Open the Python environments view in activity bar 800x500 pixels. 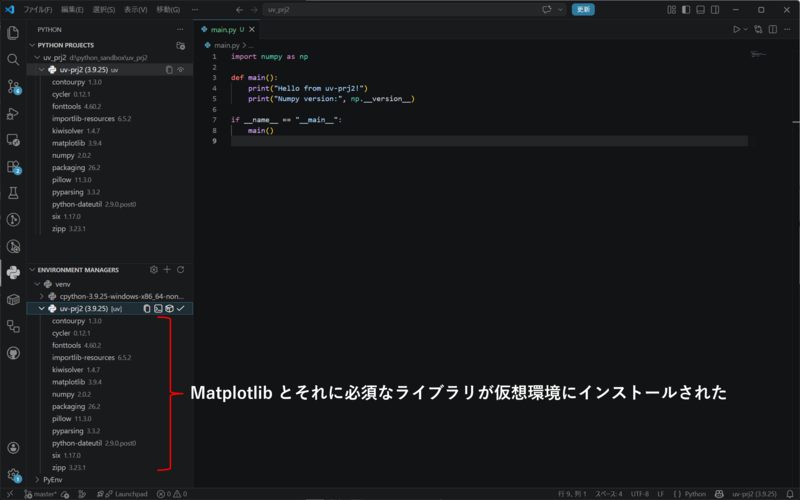(13, 272)
